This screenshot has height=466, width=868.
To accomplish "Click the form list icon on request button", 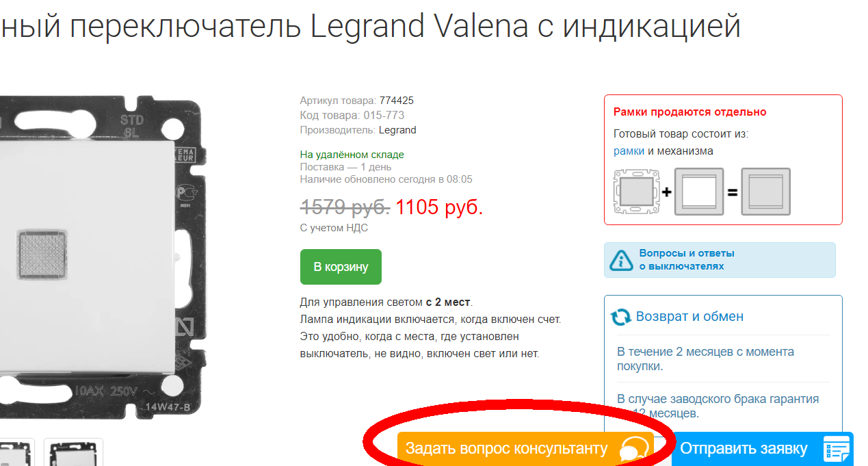I will coord(836,450).
